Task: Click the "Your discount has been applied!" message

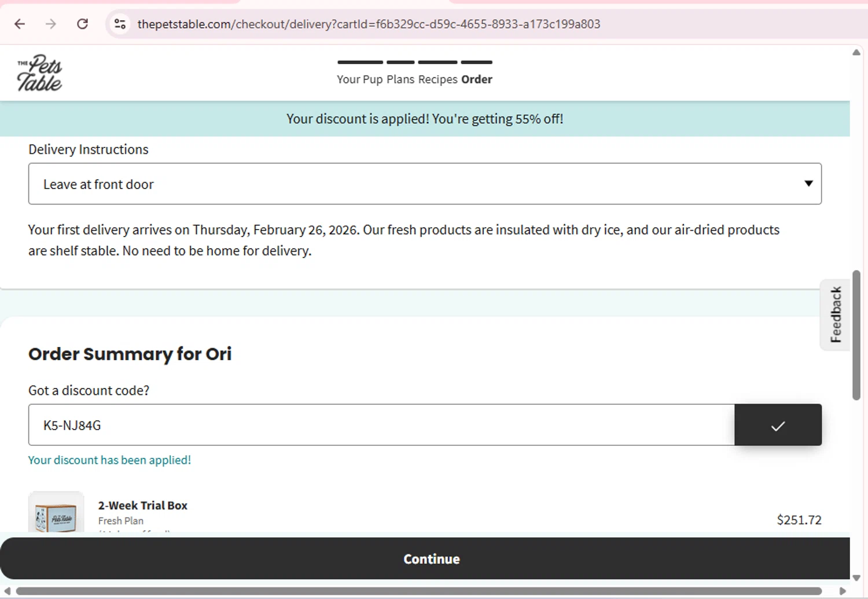Action: point(109,460)
